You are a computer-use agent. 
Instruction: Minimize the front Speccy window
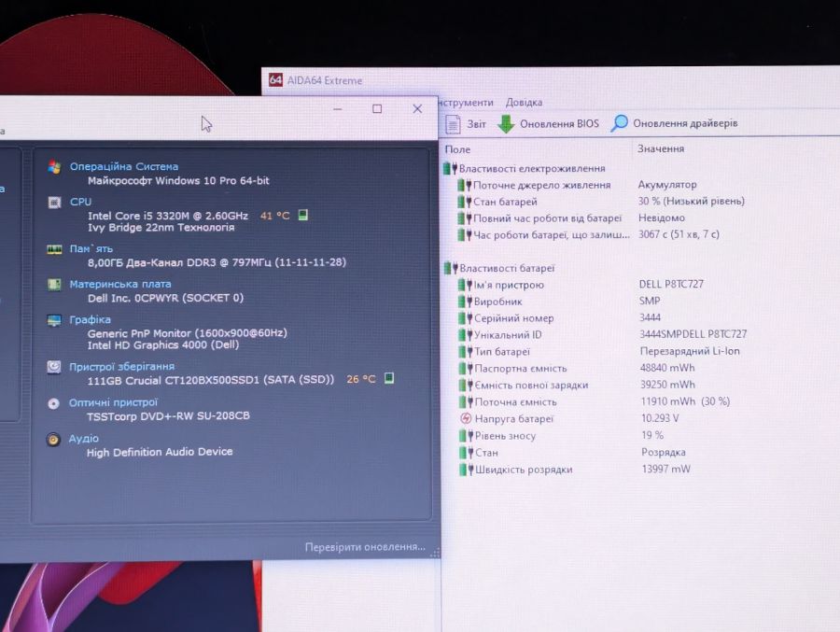click(338, 109)
